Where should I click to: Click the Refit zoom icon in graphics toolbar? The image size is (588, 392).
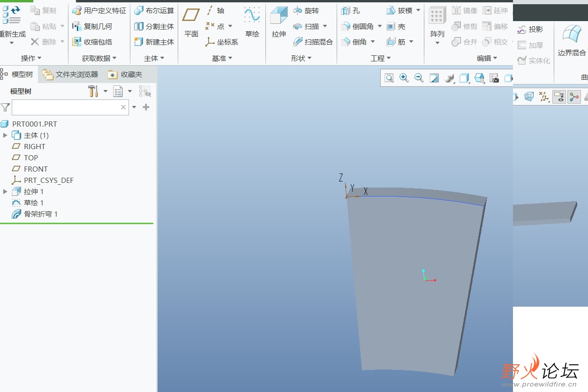389,78
